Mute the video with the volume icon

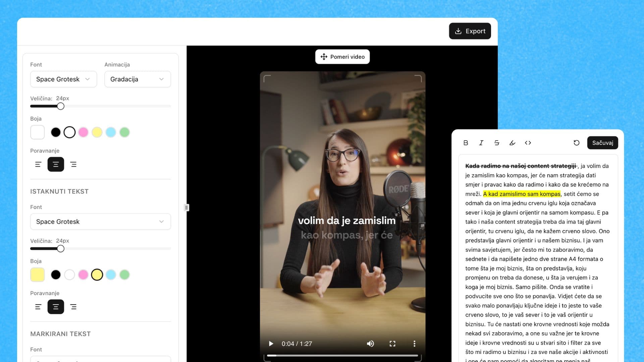pos(370,344)
